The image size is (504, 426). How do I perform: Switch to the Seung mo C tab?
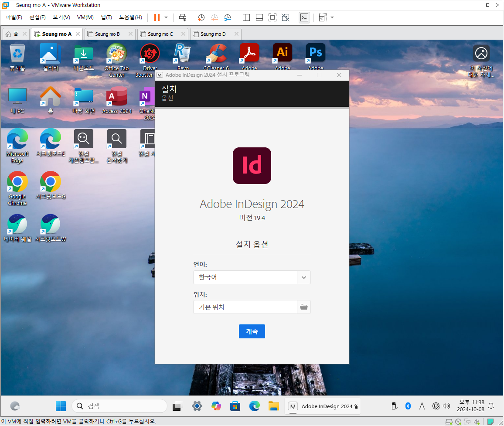coord(160,34)
